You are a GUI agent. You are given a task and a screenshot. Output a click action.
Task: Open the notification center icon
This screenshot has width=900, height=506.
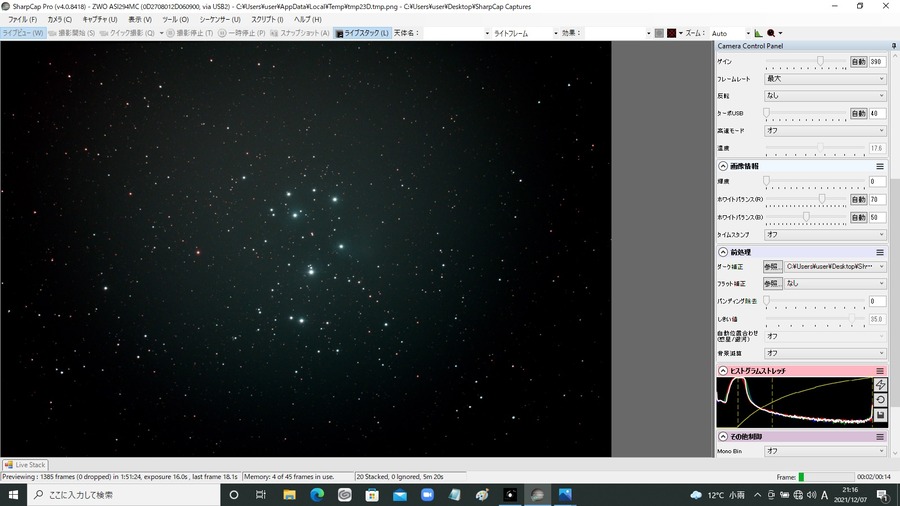[882, 495]
